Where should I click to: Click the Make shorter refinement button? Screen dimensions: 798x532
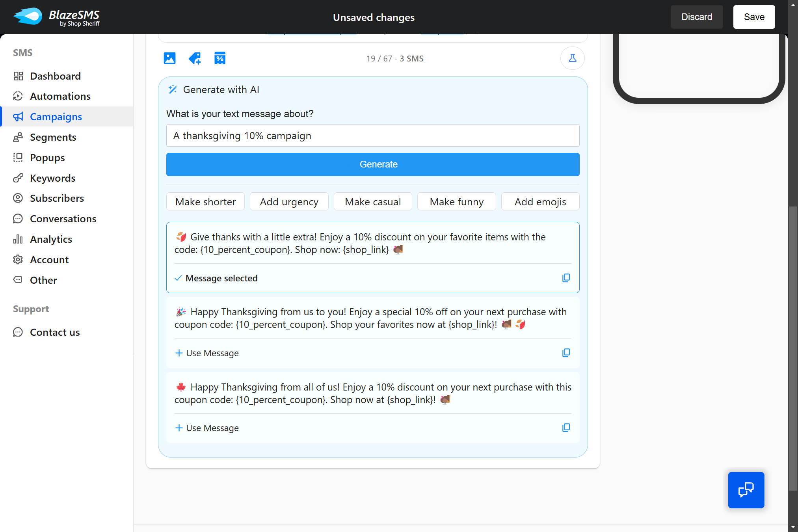(x=205, y=201)
